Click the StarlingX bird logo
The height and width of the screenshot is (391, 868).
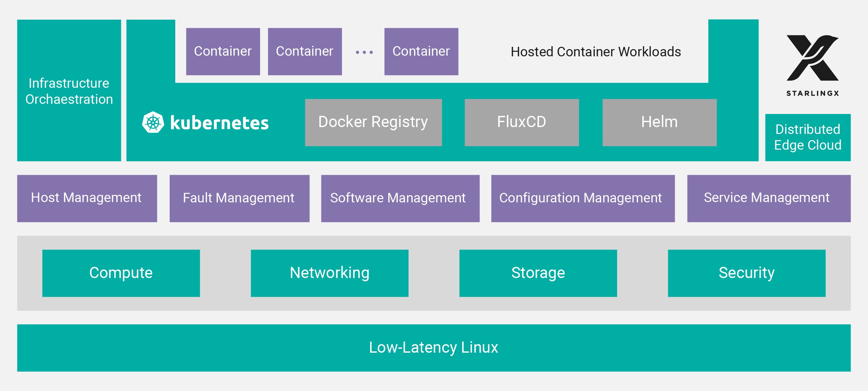click(x=812, y=58)
